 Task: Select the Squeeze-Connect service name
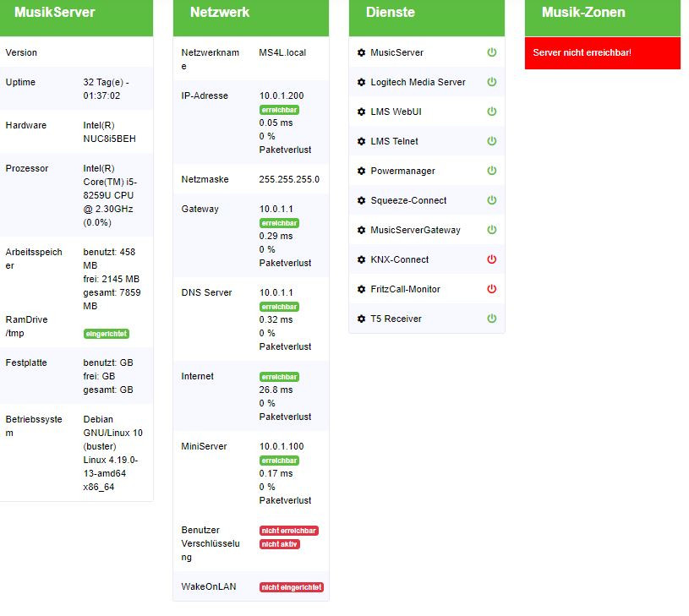[x=408, y=200]
